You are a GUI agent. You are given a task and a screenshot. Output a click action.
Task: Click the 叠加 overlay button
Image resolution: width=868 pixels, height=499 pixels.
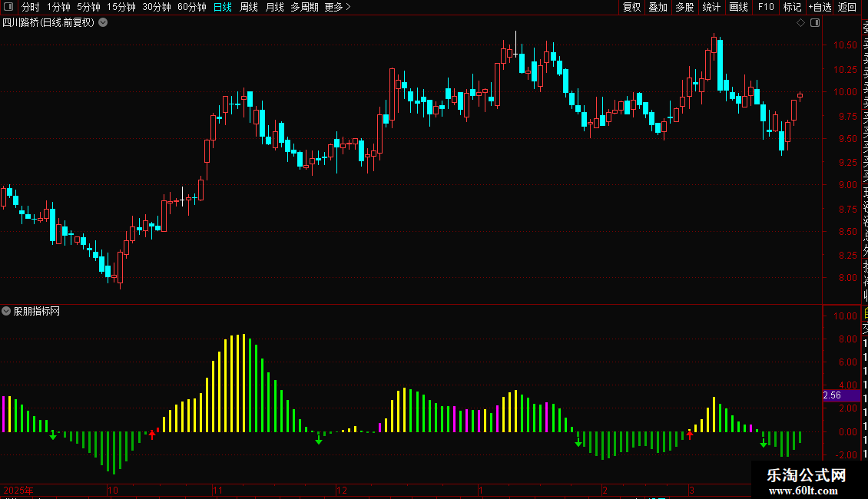[658, 7]
